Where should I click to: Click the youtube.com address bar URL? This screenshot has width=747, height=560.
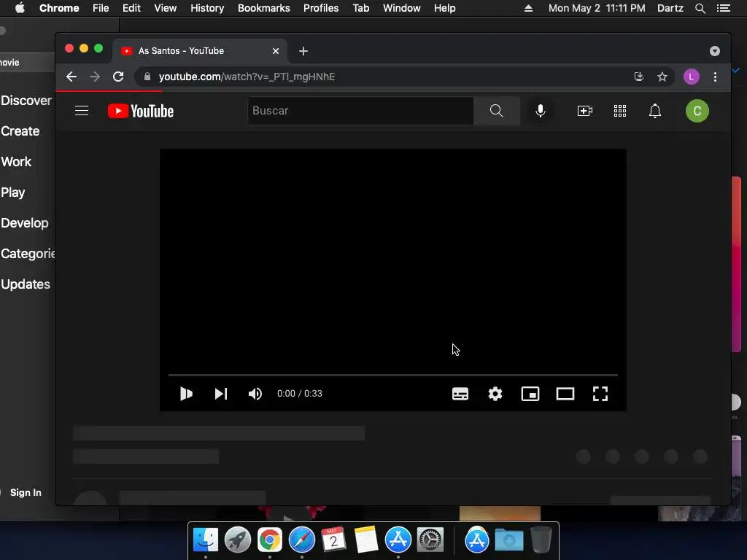pos(247,77)
